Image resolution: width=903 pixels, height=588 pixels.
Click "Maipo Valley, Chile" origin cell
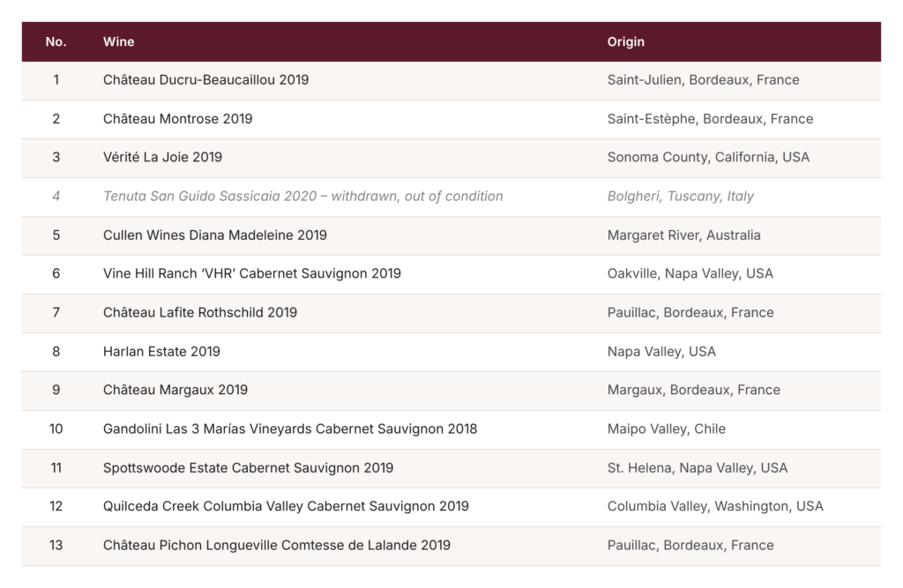(x=667, y=429)
